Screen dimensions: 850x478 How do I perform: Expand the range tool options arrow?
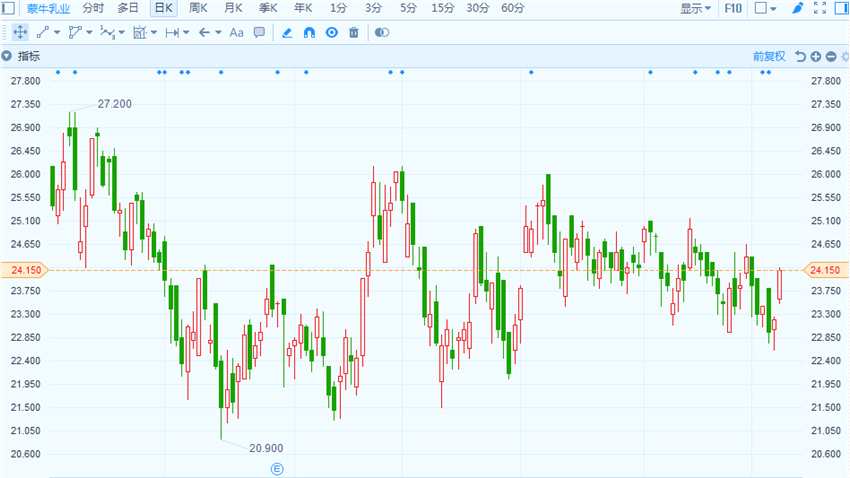(186, 33)
